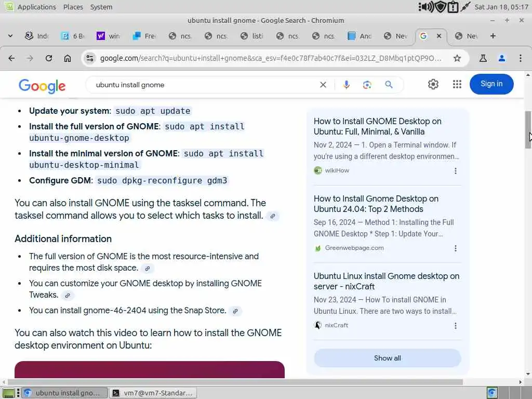This screenshot has height=399, width=532.
Task: Click the clock 'Sat Jan 18, 05:17'
Action: tap(501, 7)
